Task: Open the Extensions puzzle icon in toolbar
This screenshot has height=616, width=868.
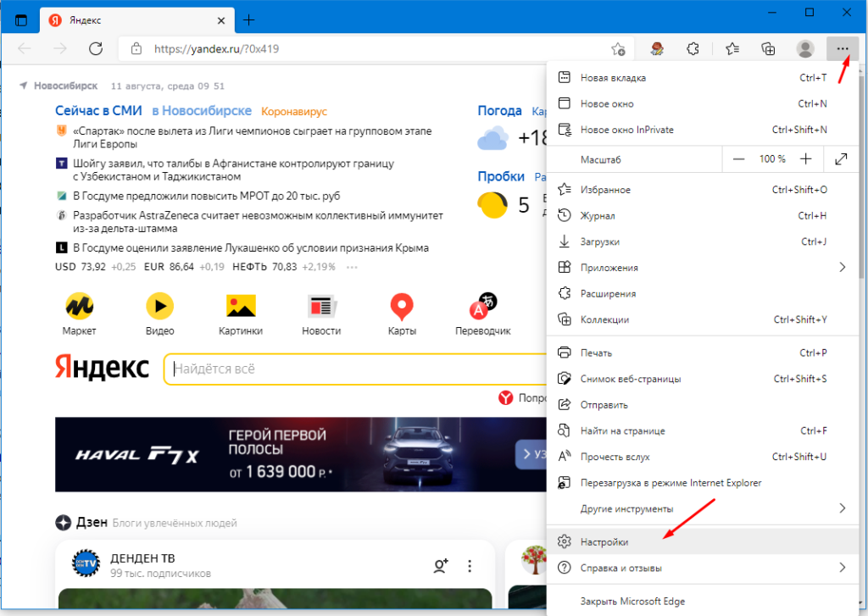Action: (x=693, y=49)
